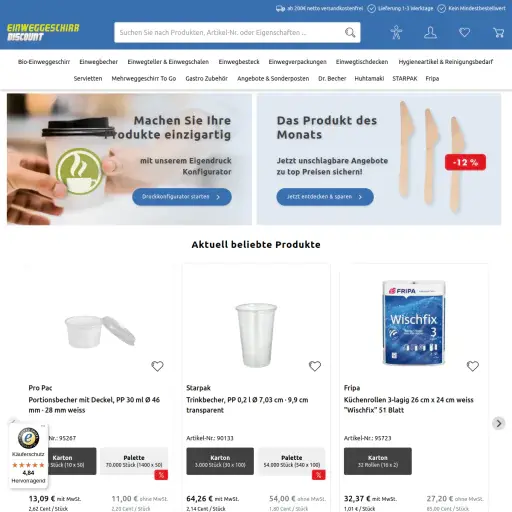The width and height of the screenshot is (512, 512).
Task: Select Palette option for Starpak Trinkbecher
Action: (292, 461)
